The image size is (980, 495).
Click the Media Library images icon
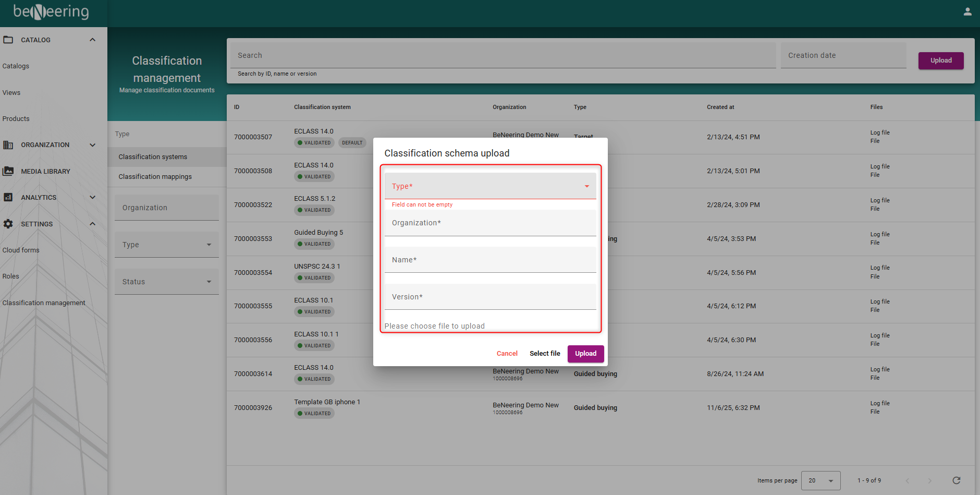pos(8,171)
